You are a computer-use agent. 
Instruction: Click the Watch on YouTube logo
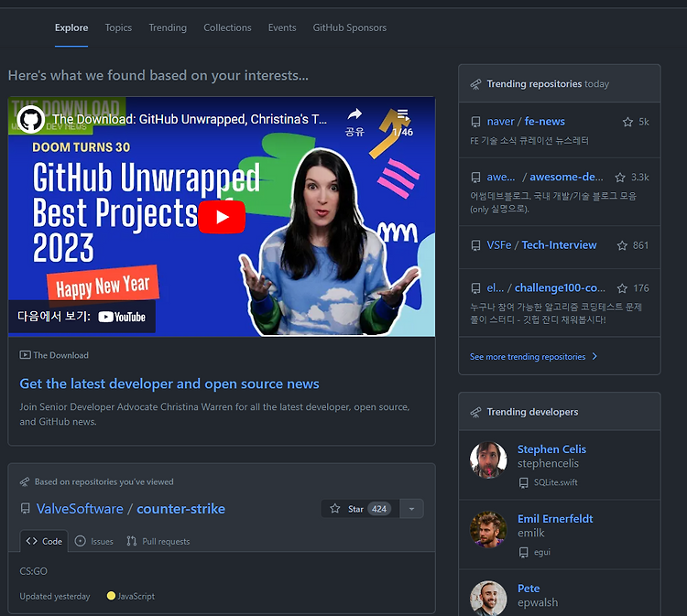pyautogui.click(x=121, y=317)
